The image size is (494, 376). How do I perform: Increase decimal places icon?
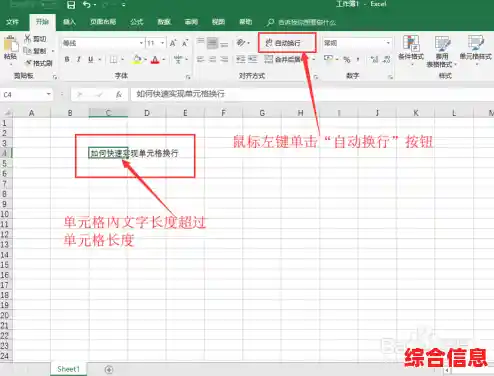pyautogui.click(x=374, y=60)
